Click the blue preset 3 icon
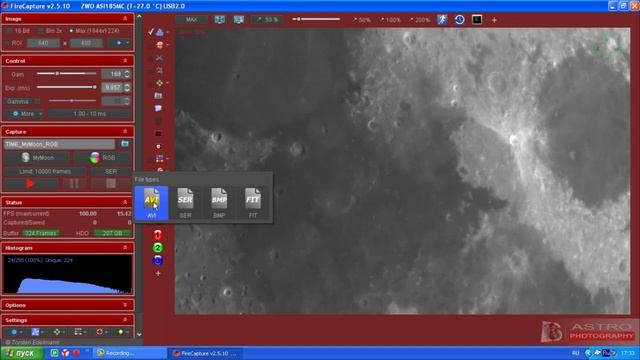This screenshot has width=640, height=360. 158,260
